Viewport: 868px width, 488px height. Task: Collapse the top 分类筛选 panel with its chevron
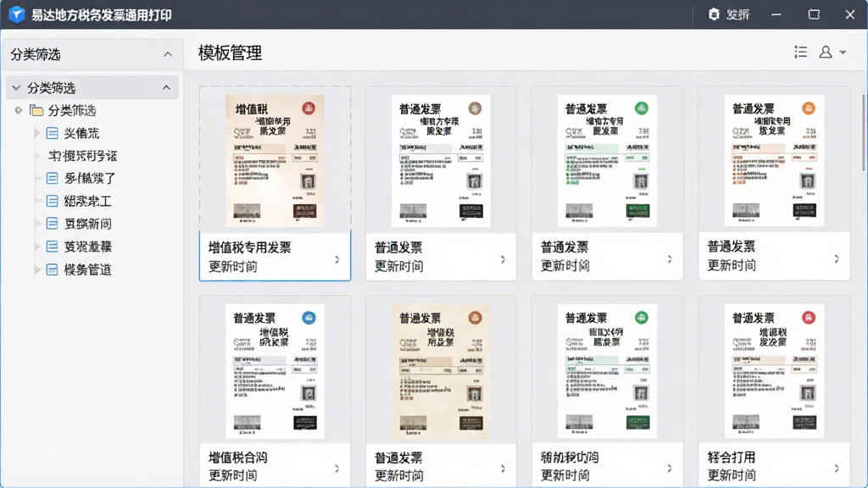pyautogui.click(x=168, y=54)
